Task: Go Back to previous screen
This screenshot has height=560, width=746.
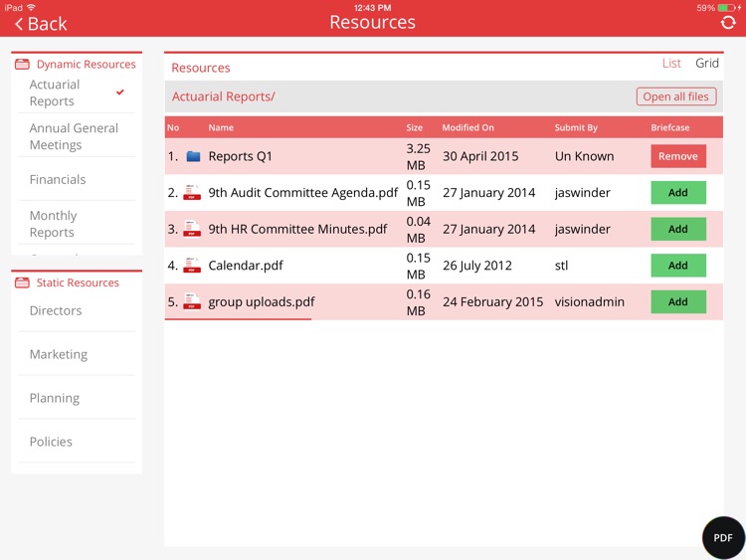Action: [x=41, y=24]
